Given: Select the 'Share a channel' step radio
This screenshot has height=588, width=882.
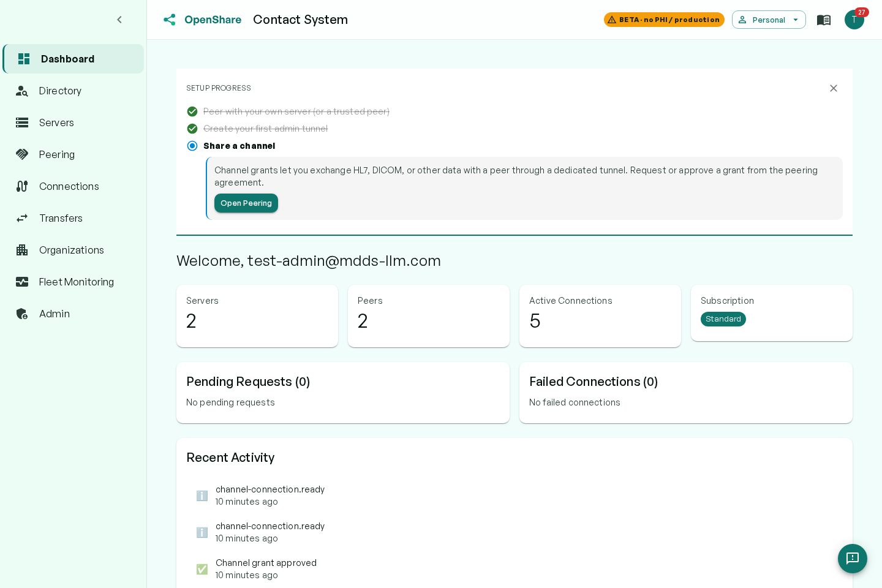Looking at the screenshot, I should pos(192,146).
